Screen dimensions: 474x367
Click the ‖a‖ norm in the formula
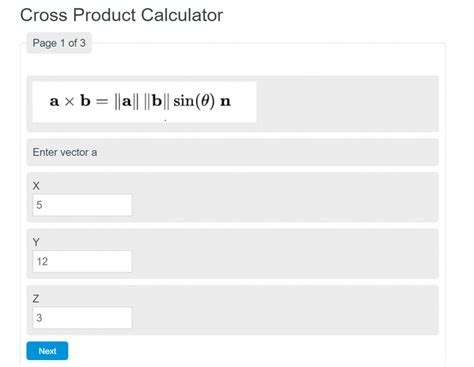coord(126,101)
